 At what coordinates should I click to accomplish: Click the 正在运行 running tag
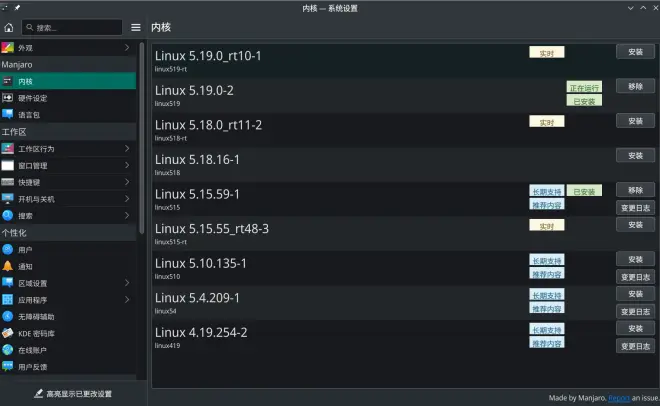click(x=584, y=87)
